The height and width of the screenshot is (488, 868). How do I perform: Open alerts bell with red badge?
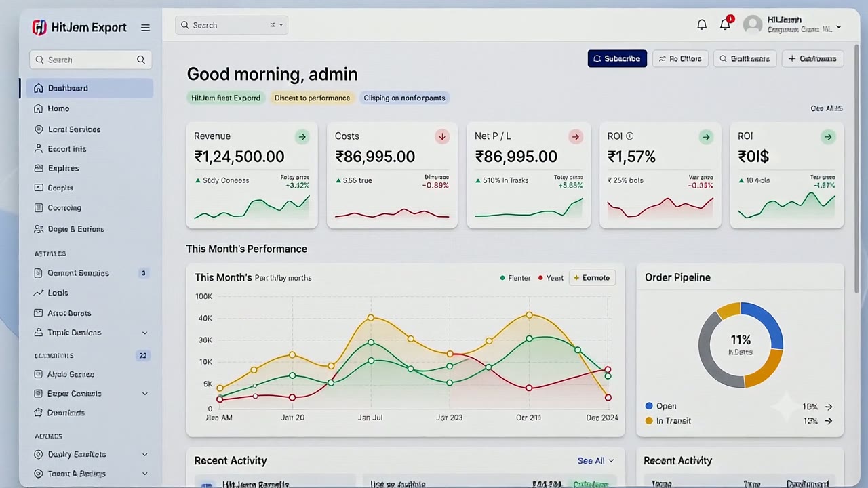[x=726, y=24]
